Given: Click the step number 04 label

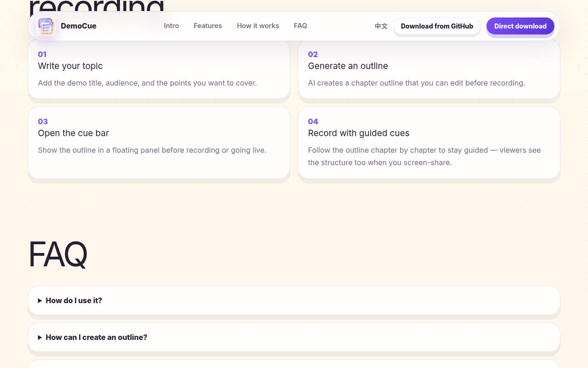Looking at the screenshot, I should click(313, 121).
